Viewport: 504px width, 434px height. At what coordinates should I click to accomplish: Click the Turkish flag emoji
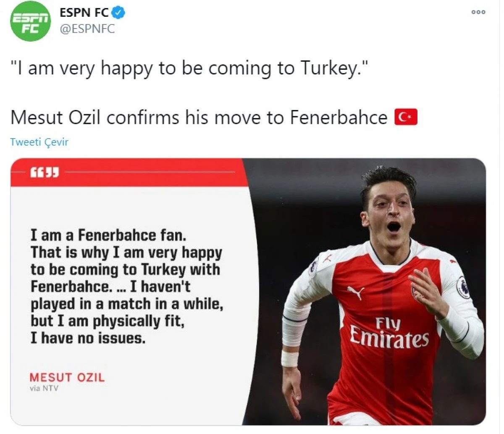[406, 118]
